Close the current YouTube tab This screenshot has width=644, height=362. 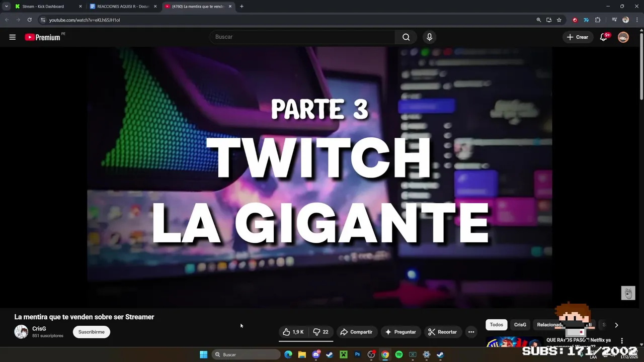pos(230,7)
